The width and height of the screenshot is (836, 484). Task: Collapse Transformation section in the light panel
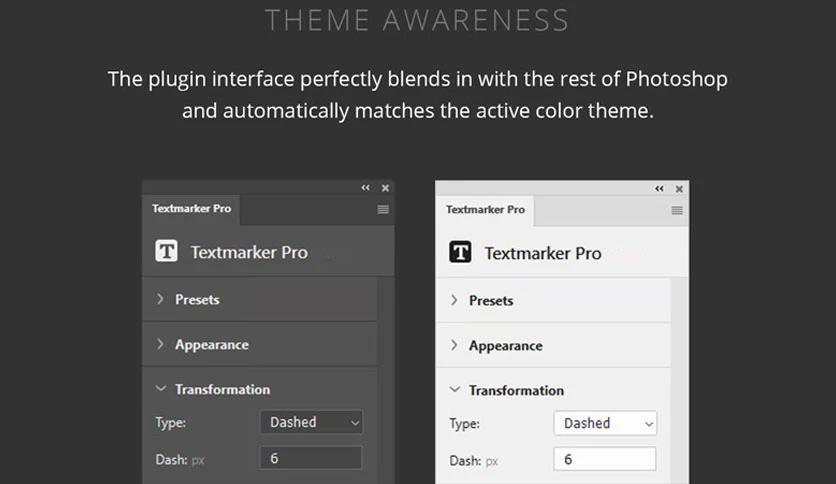[x=553, y=390]
